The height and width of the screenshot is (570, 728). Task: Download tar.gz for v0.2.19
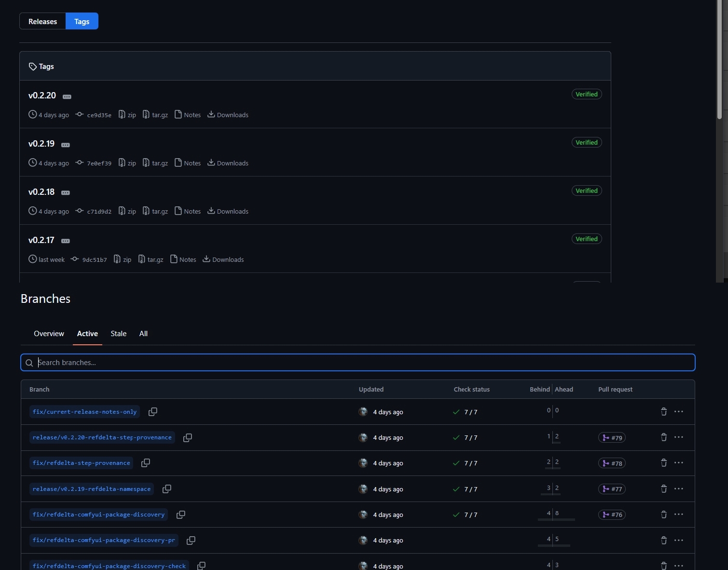coord(155,163)
